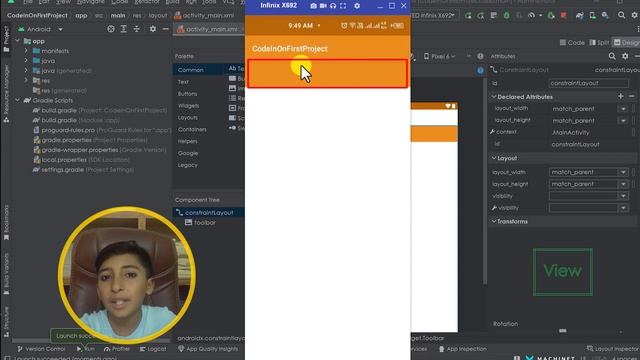Expand the Transforms section header arrow
This screenshot has width=640, height=360.
pos(494,222)
